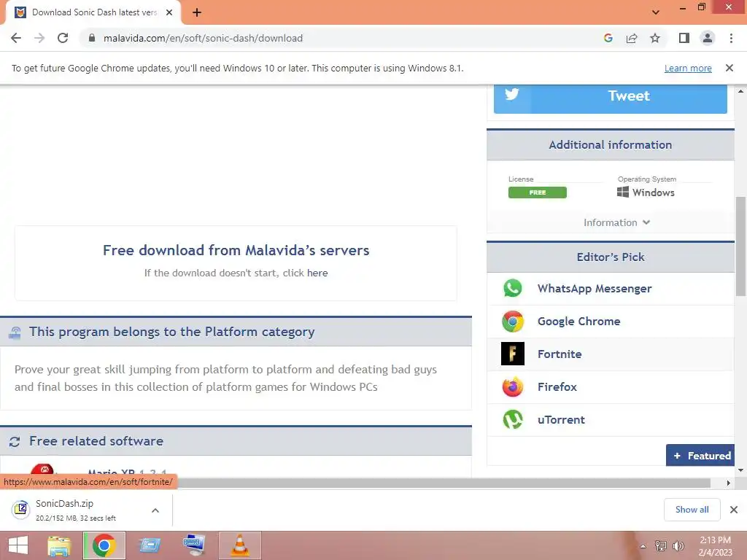This screenshot has height=560, width=747.
Task: Click the Google Chrome logo icon
Action: [513, 322]
